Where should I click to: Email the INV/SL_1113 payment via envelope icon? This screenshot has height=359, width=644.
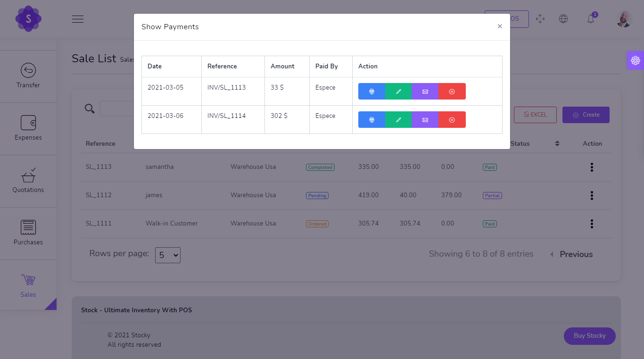click(425, 91)
